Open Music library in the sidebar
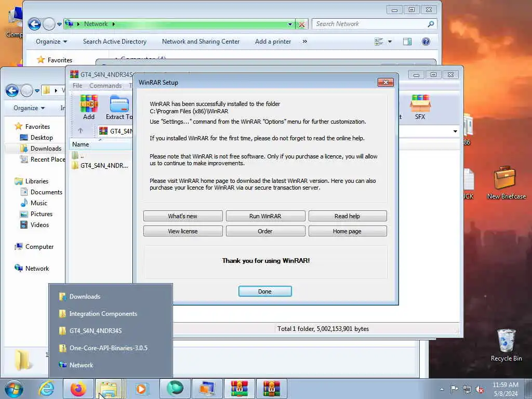532x399 pixels. click(x=34, y=203)
